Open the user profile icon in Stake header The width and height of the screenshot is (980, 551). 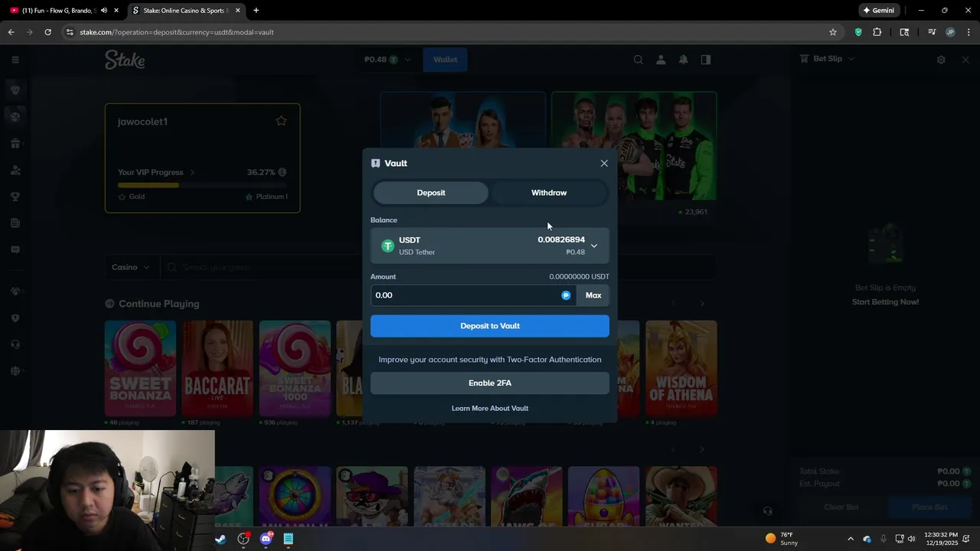tap(661, 60)
